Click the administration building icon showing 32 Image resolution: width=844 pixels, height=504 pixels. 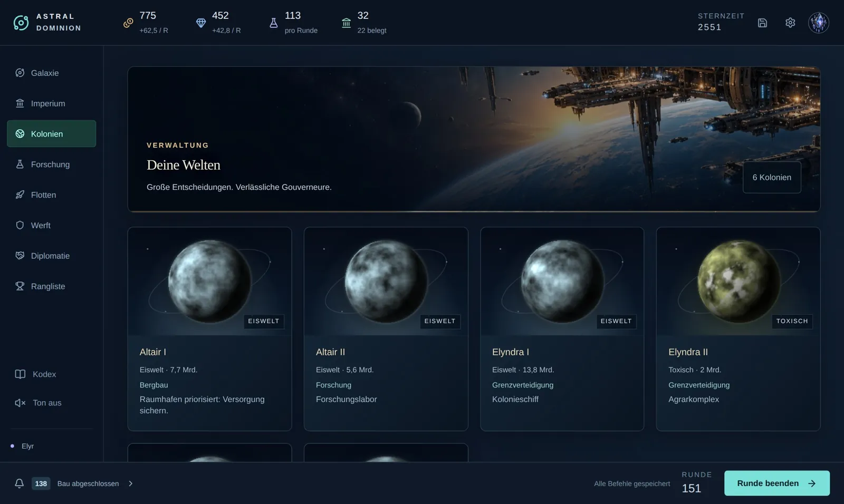click(346, 23)
